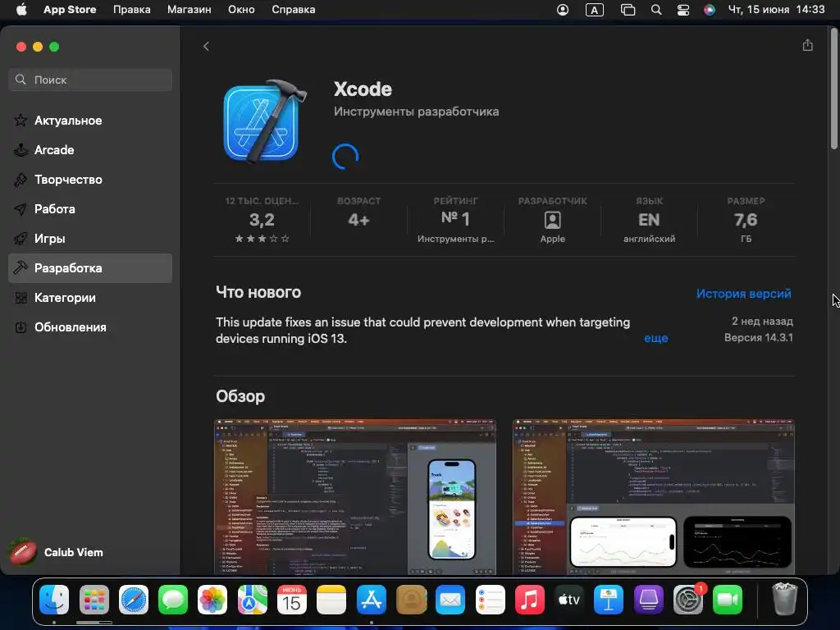Image resolution: width=840 pixels, height=630 pixels.
Task: Click in the Поиск search field
Action: (90, 80)
